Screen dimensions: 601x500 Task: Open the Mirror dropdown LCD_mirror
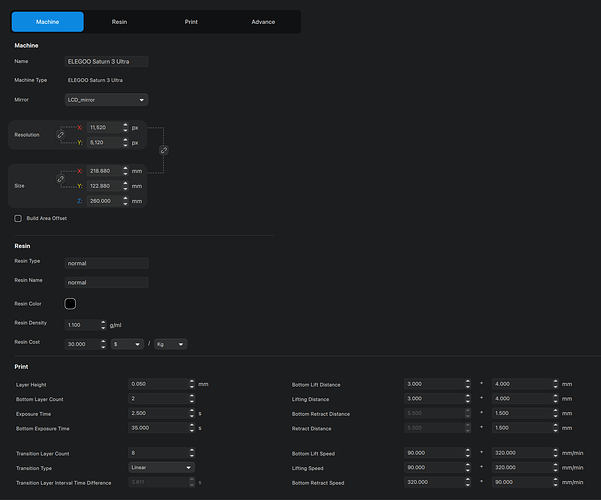point(107,100)
